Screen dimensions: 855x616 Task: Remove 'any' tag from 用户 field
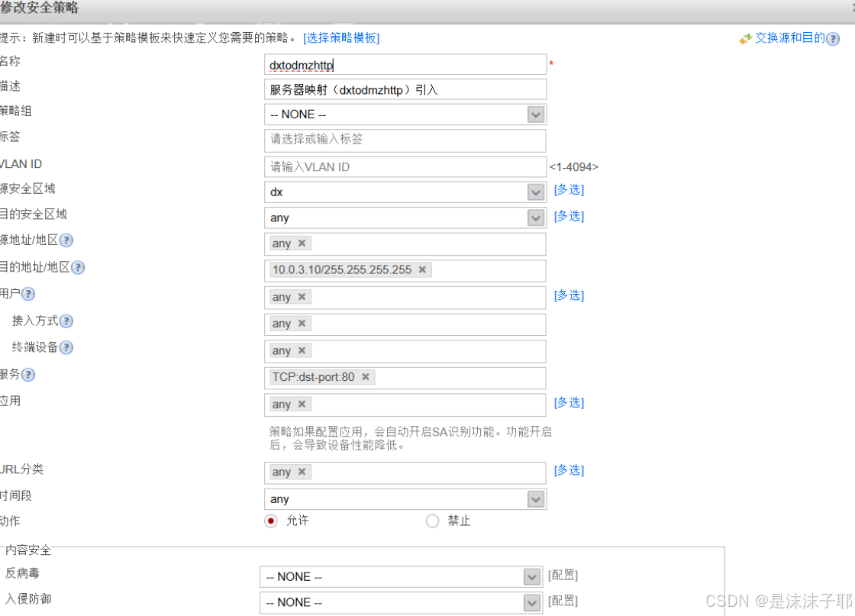tap(302, 297)
